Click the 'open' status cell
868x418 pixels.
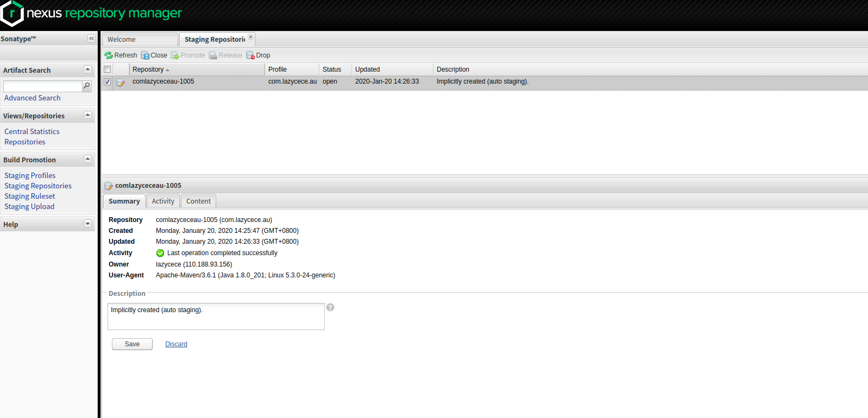pyautogui.click(x=330, y=81)
